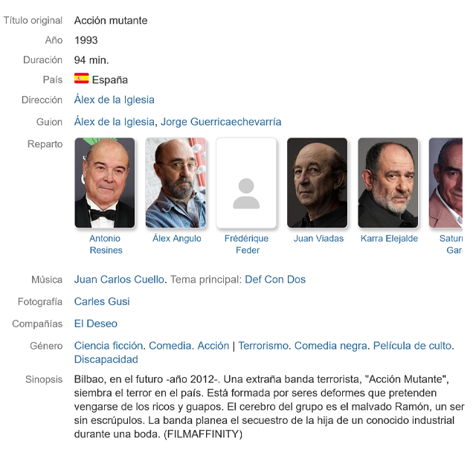Select Ciencia ficción genre link
Screen dimensions: 476x476
[x=109, y=345]
